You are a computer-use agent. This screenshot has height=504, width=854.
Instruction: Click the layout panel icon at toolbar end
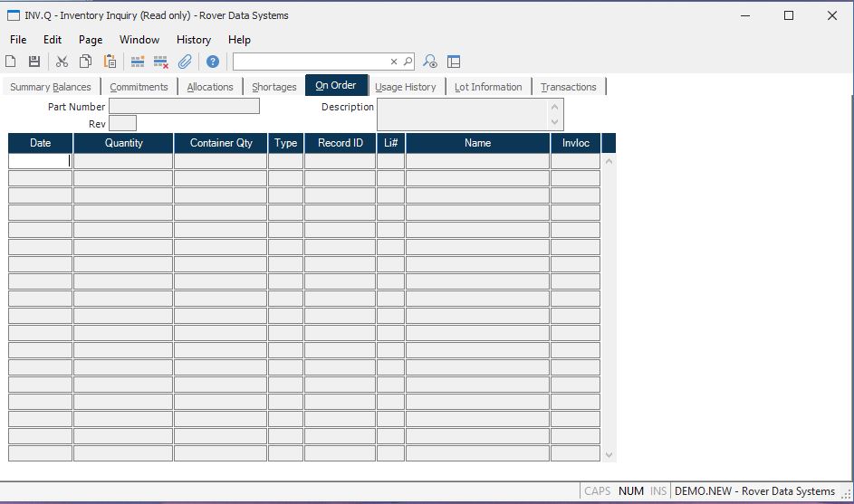pos(454,62)
